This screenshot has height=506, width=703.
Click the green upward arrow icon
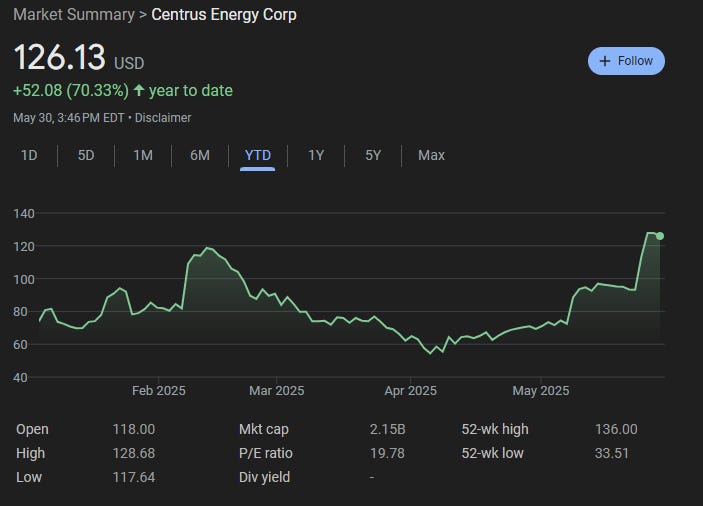pos(139,90)
